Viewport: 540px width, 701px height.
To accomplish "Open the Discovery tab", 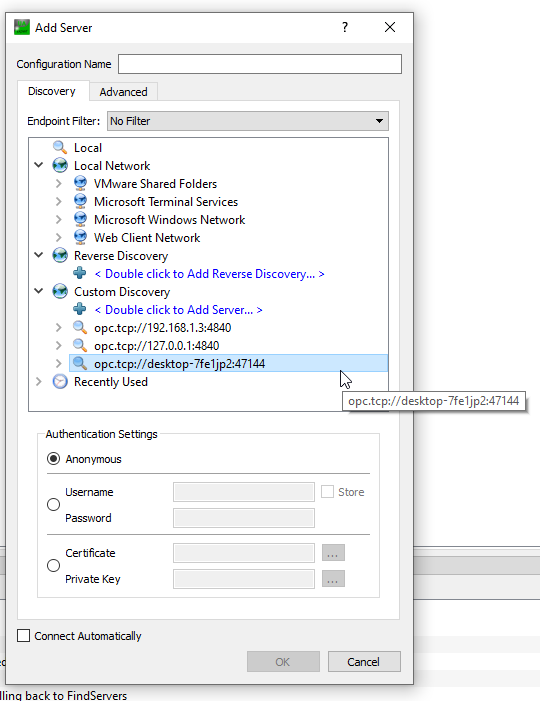I will pyautogui.click(x=52, y=91).
